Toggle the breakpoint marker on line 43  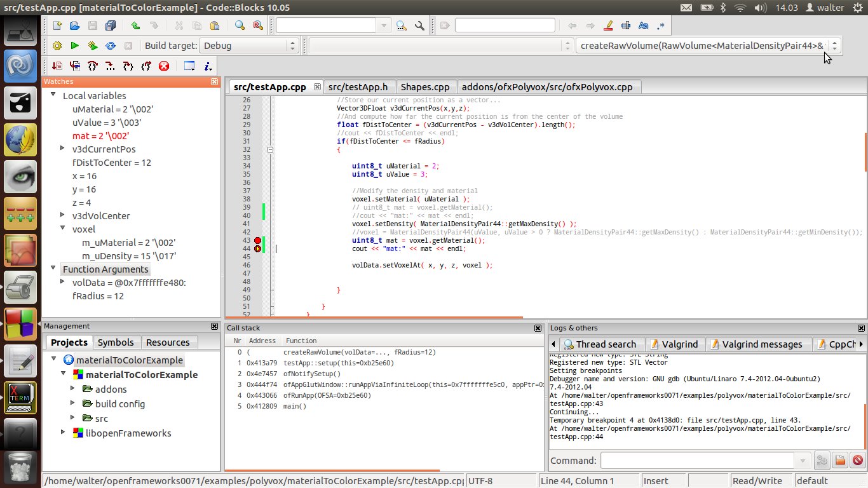257,241
